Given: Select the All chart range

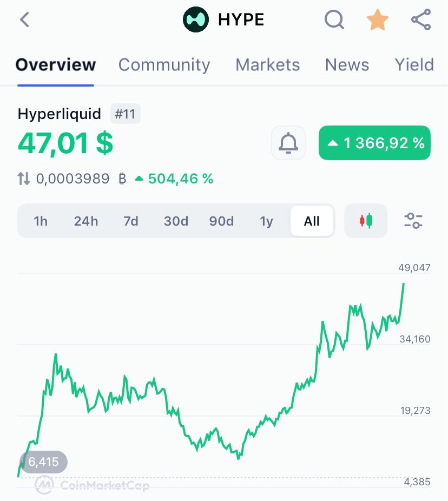Looking at the screenshot, I should tap(312, 221).
